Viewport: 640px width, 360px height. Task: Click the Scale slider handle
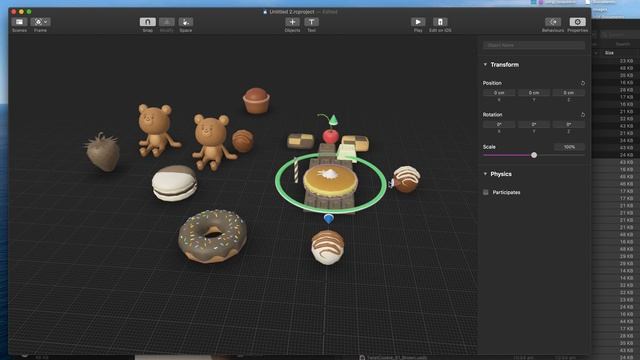click(x=534, y=155)
